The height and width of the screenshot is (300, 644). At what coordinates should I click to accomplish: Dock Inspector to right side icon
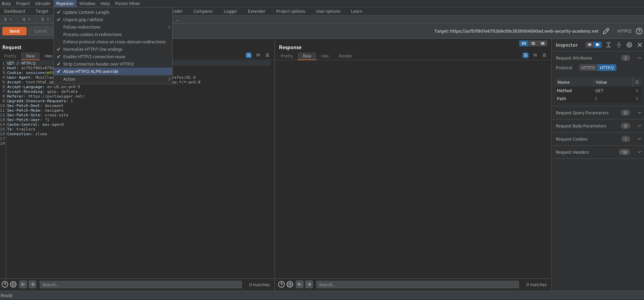tap(598, 45)
